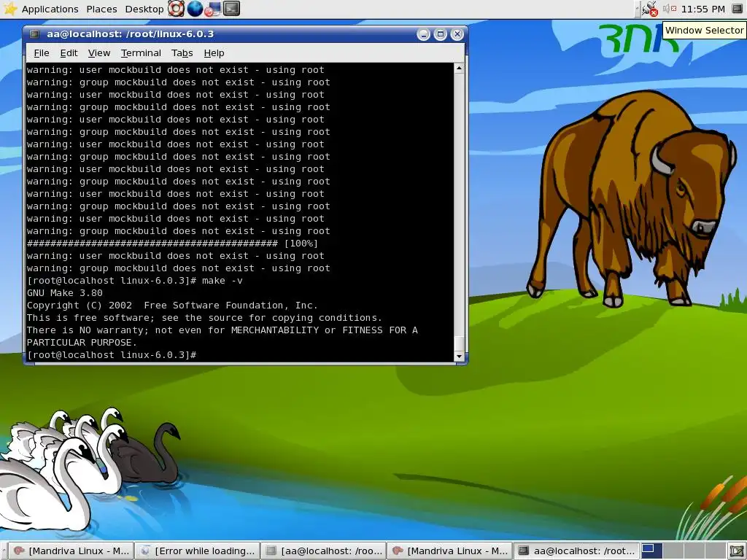Click 'PARTICULAR PURPOSE.' line in terminal

point(82,343)
